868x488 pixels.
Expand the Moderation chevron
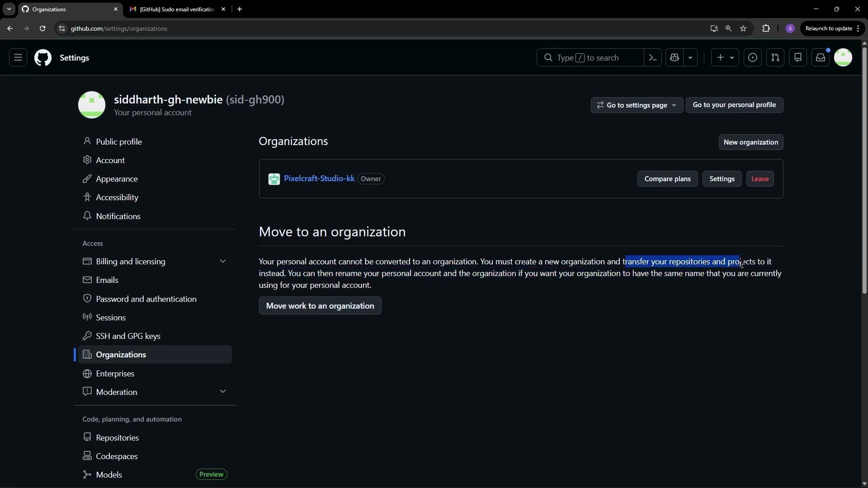pyautogui.click(x=223, y=392)
